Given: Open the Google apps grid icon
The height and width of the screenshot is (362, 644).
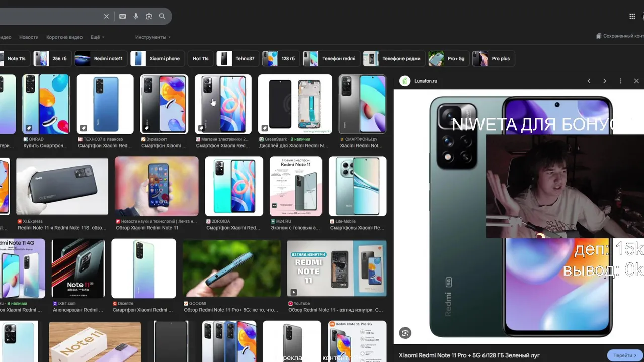Looking at the screenshot, I should click(x=632, y=16).
